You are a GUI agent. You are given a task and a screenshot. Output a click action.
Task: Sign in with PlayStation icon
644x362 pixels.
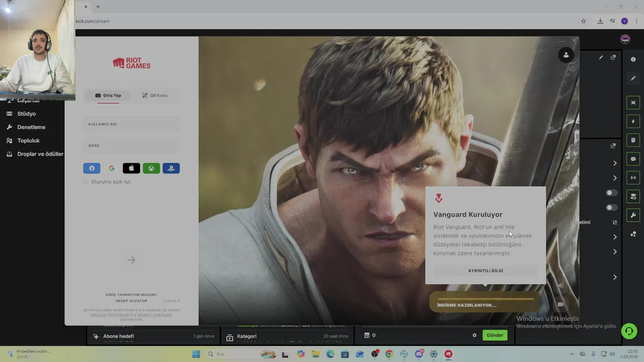pyautogui.click(x=171, y=168)
